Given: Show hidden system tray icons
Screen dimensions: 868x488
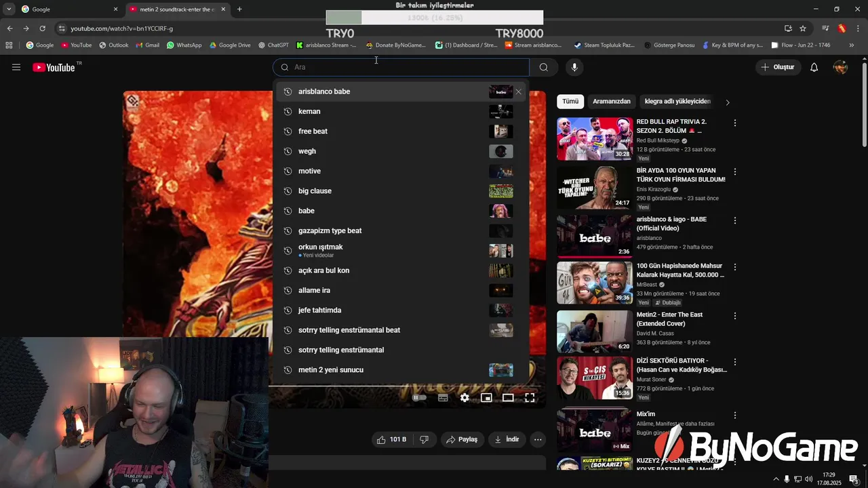Looking at the screenshot, I should tap(776, 479).
